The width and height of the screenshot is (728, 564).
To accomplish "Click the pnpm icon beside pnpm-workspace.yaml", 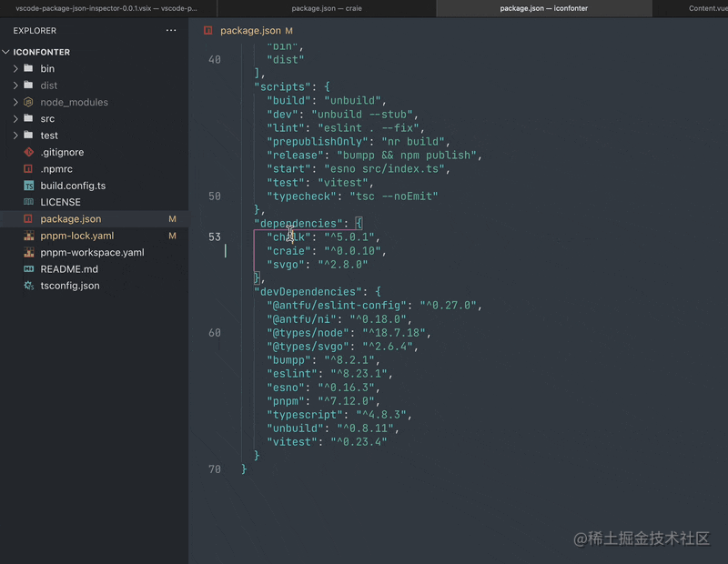I will point(28,252).
